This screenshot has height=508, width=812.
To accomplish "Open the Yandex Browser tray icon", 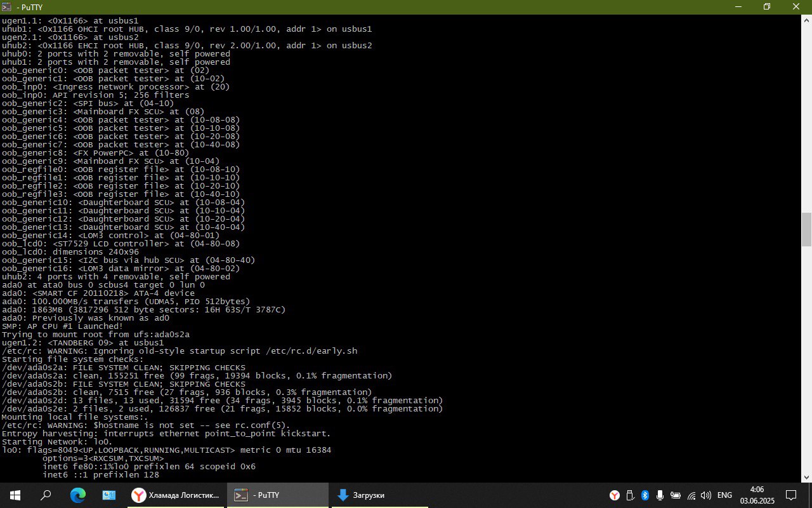I will coord(615,495).
